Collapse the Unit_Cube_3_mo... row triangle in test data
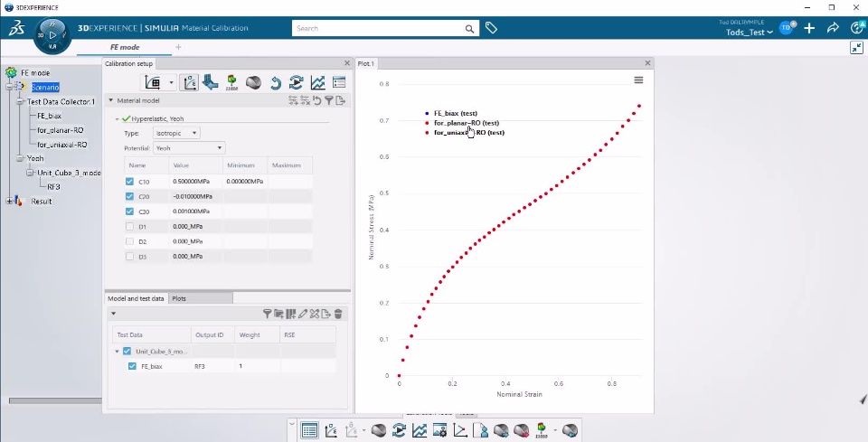The width and height of the screenshot is (868, 442). [117, 352]
